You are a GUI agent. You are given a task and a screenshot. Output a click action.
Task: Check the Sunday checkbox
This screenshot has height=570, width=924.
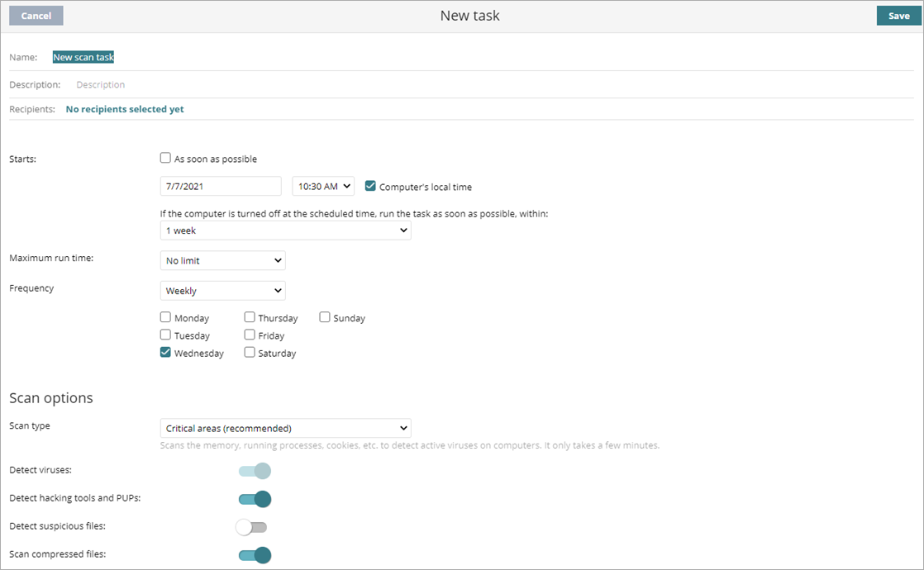click(325, 317)
